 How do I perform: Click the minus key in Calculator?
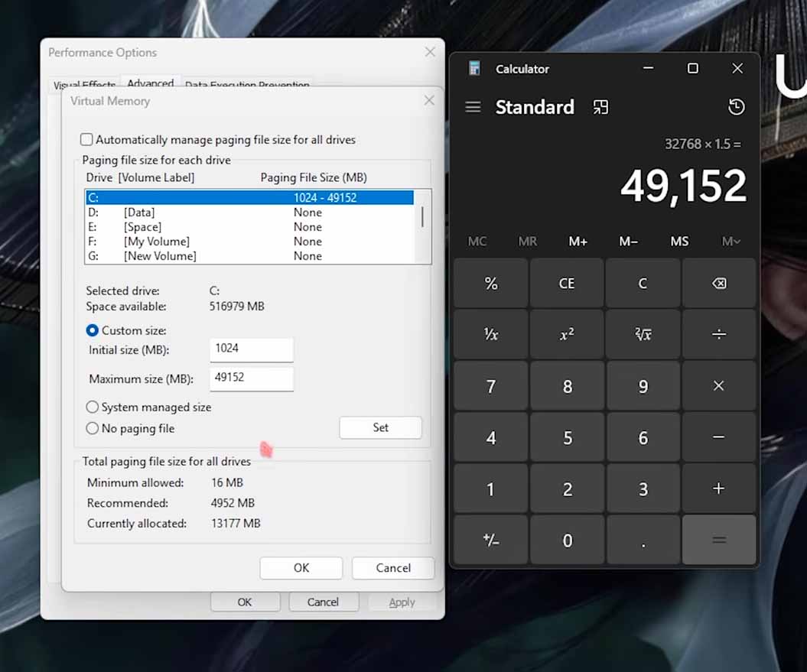coord(719,437)
